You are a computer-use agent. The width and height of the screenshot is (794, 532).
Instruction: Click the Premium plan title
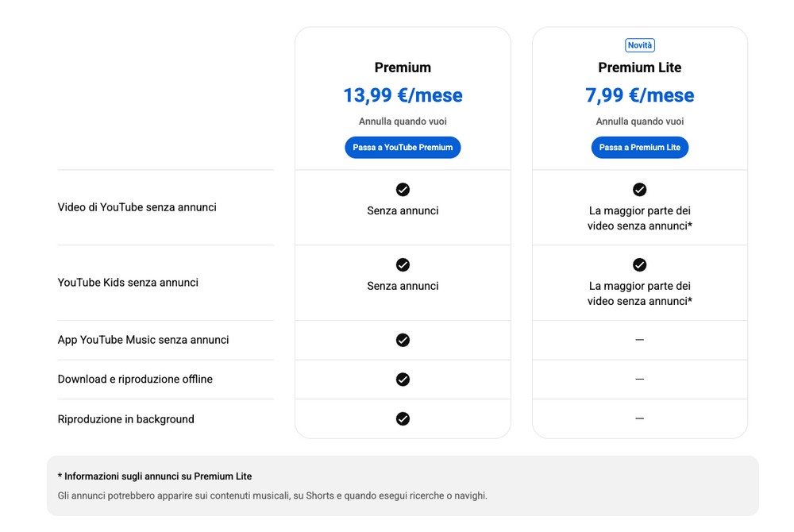click(x=403, y=67)
